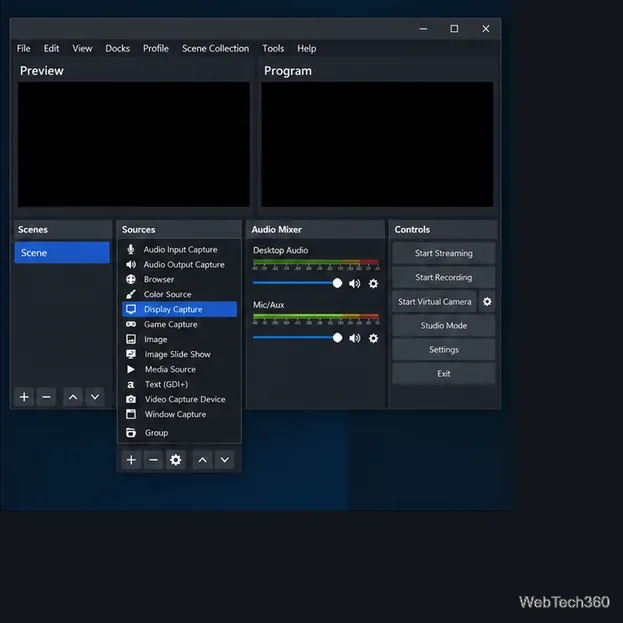Open Settings from Controls panel
Screen dimensions: 623x623
click(444, 350)
